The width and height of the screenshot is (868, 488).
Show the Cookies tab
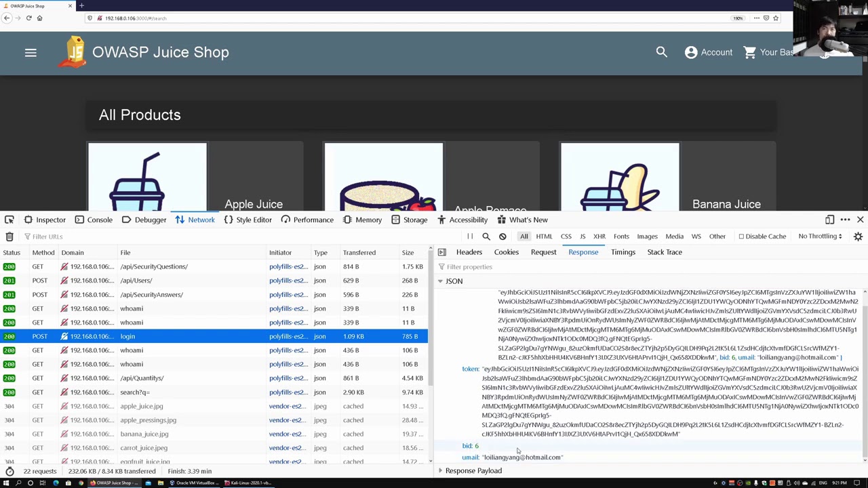point(507,252)
